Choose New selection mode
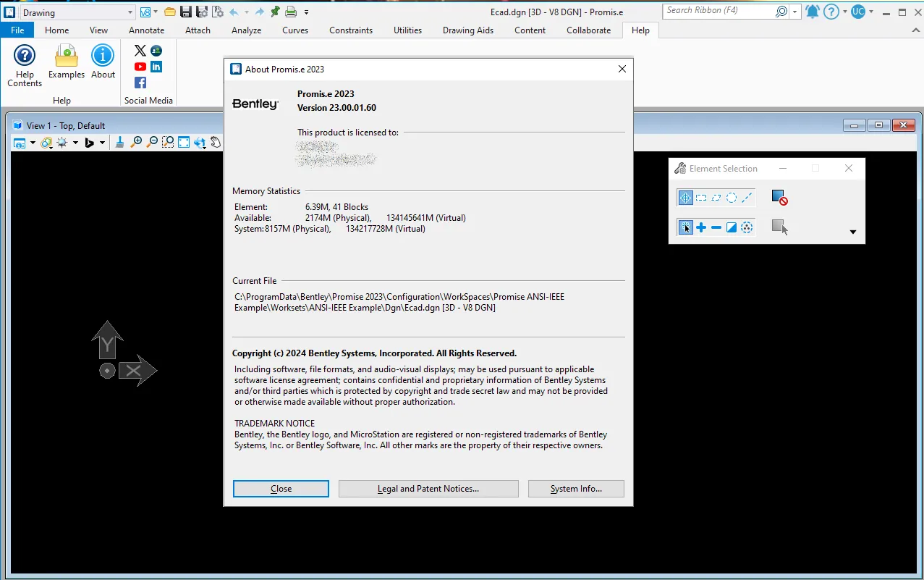 685,227
